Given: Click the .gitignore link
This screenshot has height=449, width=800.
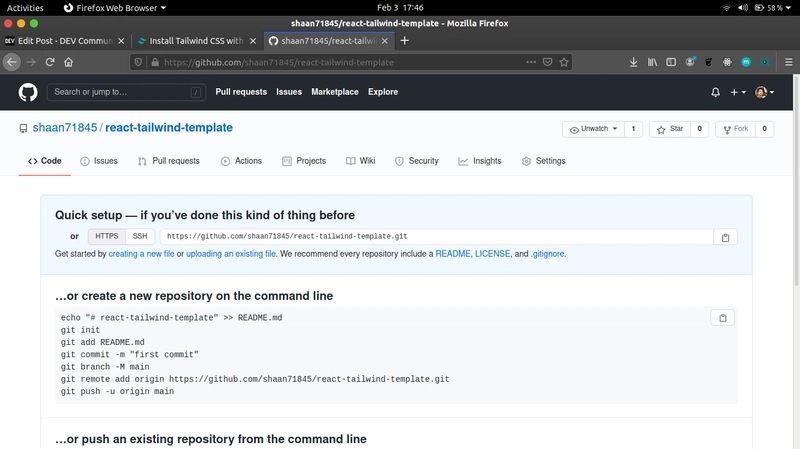Looking at the screenshot, I should 547,254.
